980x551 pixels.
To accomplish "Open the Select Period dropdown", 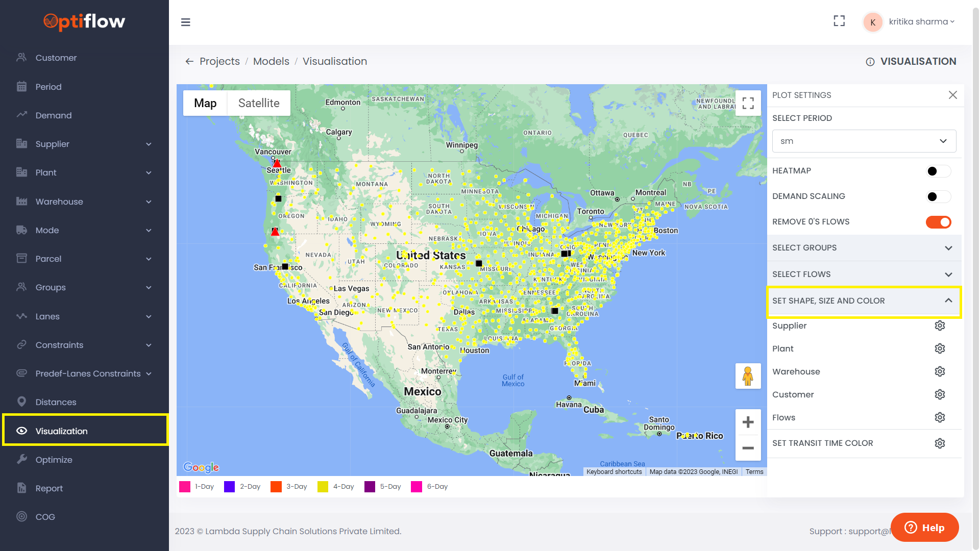I will click(x=864, y=141).
